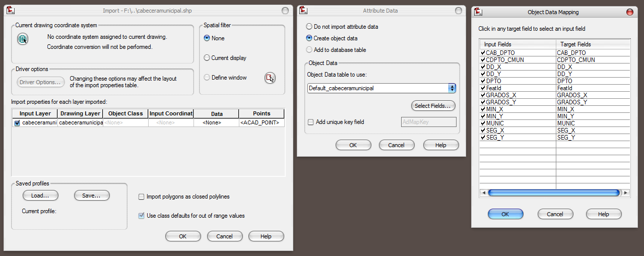Open Help in Object Data Mapping
Image resolution: width=644 pixels, height=256 pixels.
(x=604, y=214)
